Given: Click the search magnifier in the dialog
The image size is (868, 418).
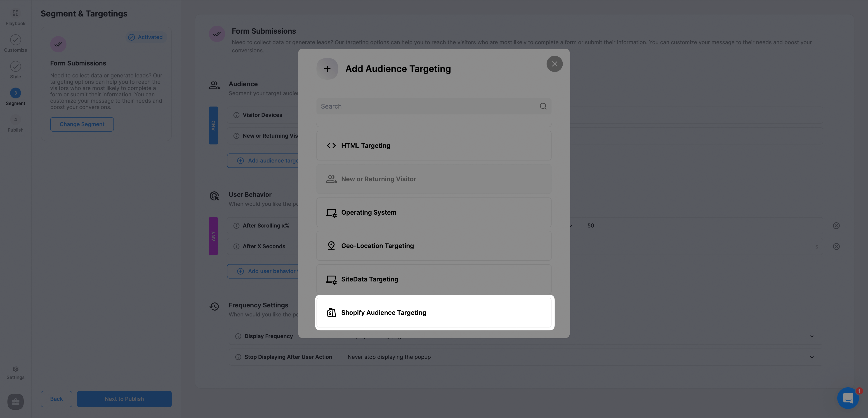Looking at the screenshot, I should 543,106.
